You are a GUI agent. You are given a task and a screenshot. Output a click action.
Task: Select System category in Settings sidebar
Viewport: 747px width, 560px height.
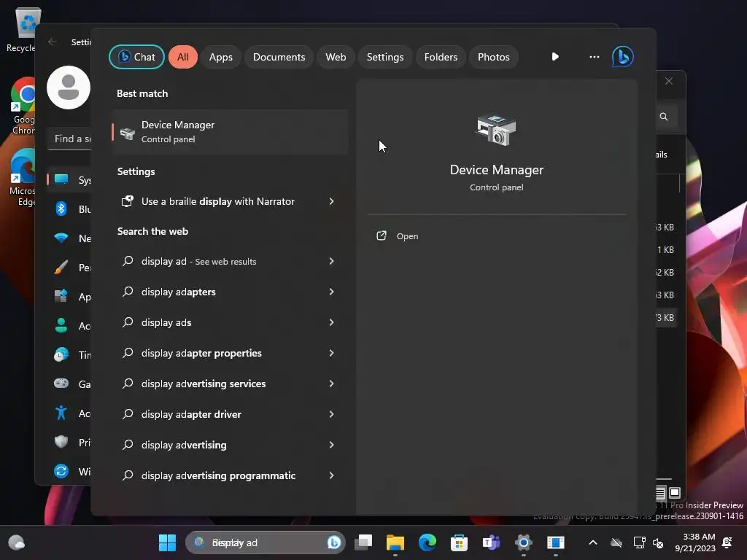(x=69, y=180)
